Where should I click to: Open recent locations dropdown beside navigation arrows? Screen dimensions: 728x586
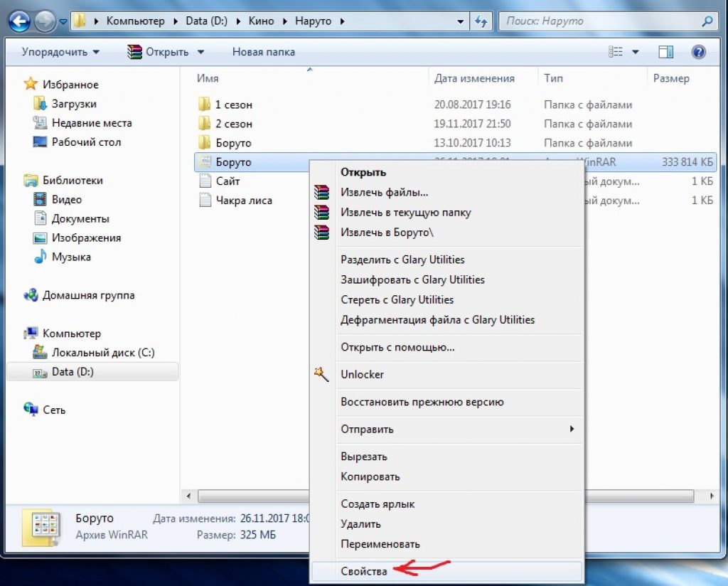point(63,21)
